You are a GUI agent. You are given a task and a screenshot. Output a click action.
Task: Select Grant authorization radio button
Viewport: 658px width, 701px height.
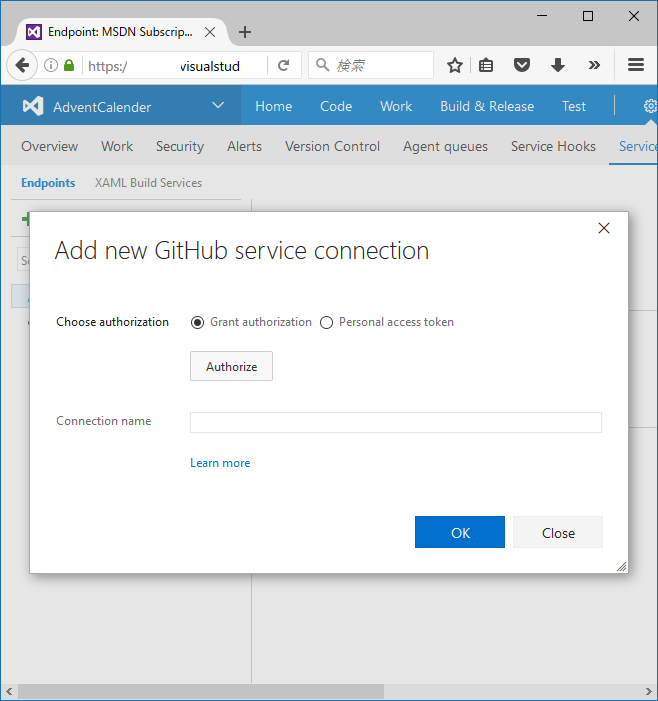pos(197,322)
